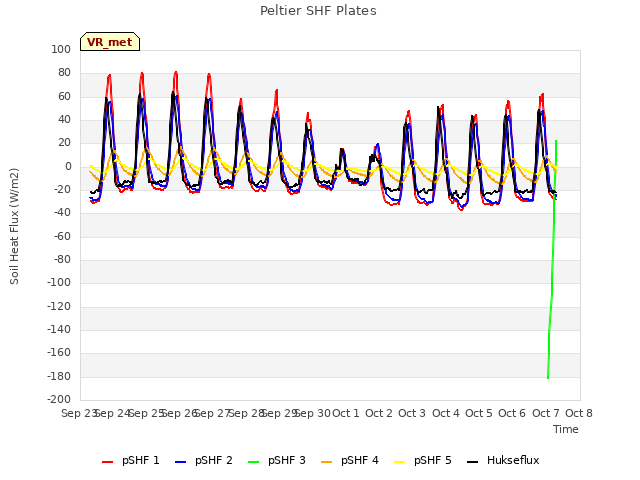Click the Oct 5 x-axis label

point(479,413)
